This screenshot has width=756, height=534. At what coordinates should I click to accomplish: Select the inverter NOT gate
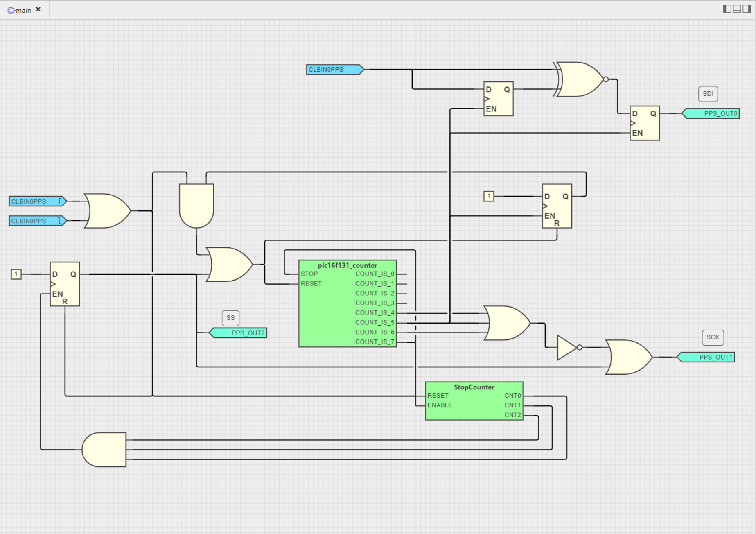coord(569,348)
